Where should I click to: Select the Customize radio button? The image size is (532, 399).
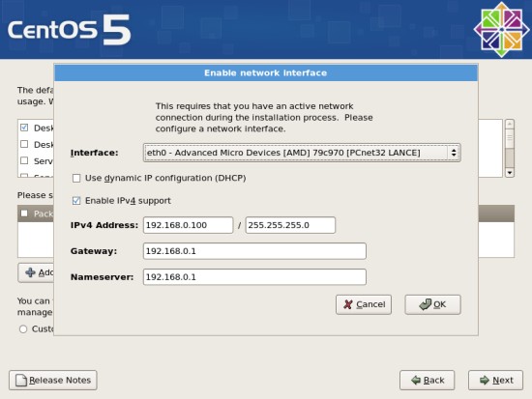point(23,329)
